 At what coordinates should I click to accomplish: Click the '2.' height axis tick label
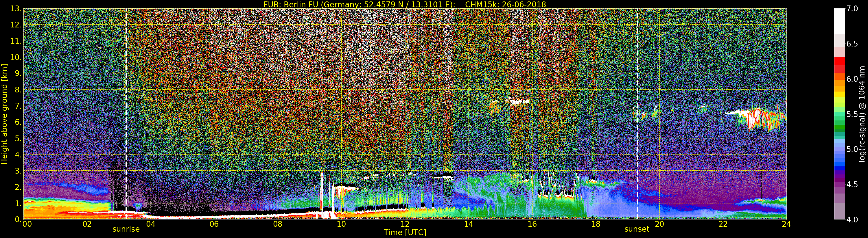(x=18, y=187)
